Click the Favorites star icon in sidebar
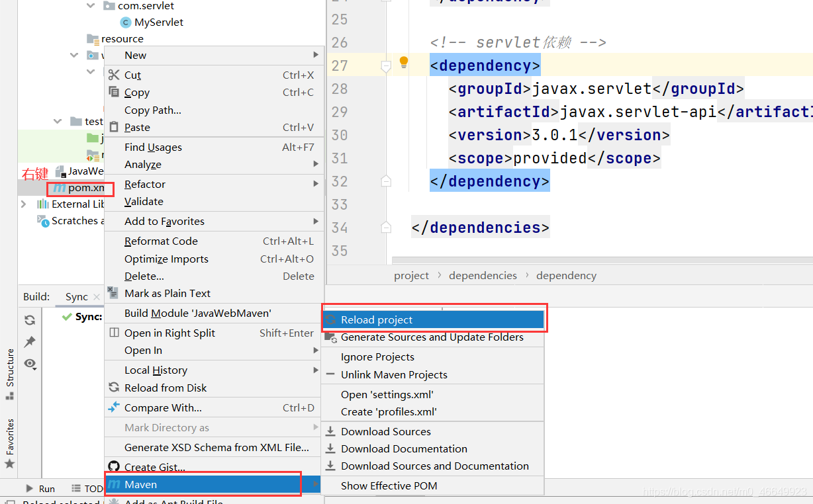The image size is (813, 504). (x=10, y=464)
